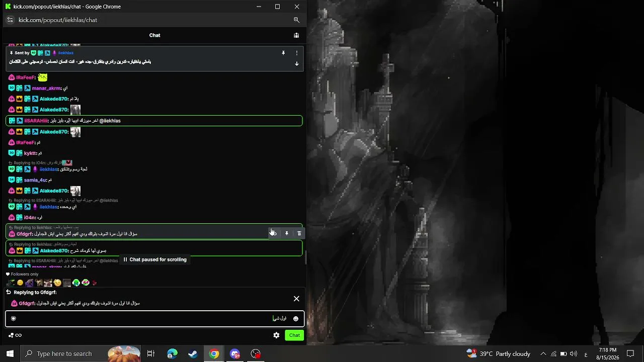Open Chrome zoom magnifier icon
The image size is (644, 362).
[x=296, y=20]
